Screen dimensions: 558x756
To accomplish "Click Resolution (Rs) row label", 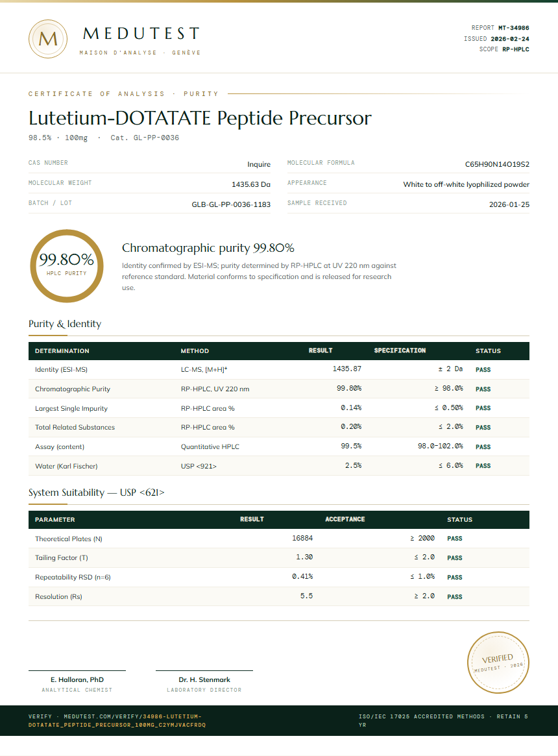I will tap(58, 597).
